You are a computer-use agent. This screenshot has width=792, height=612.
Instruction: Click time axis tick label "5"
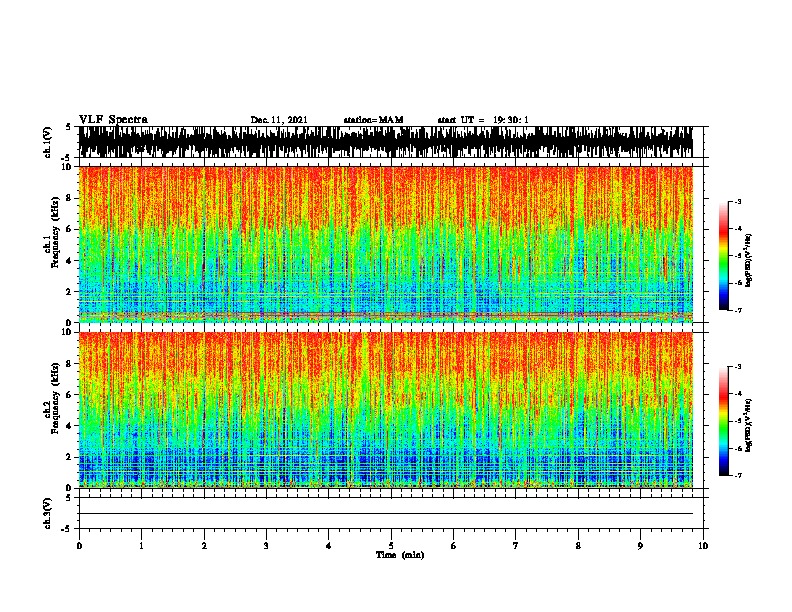(x=391, y=546)
